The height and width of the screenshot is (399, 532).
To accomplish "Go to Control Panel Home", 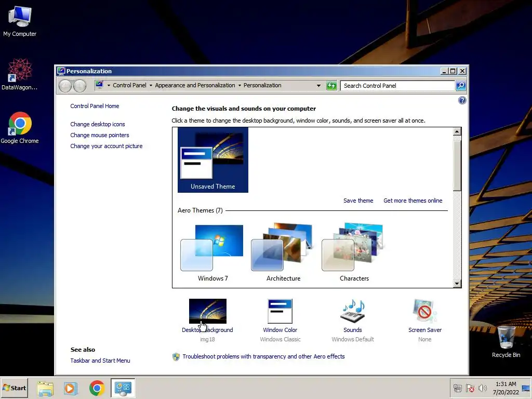I will coord(95,106).
